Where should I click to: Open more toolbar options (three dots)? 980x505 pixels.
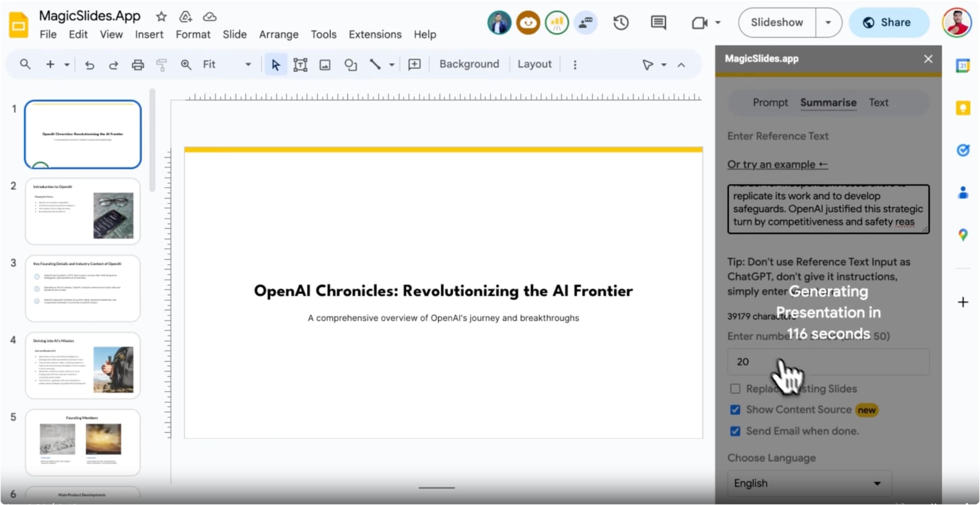pyautogui.click(x=575, y=64)
